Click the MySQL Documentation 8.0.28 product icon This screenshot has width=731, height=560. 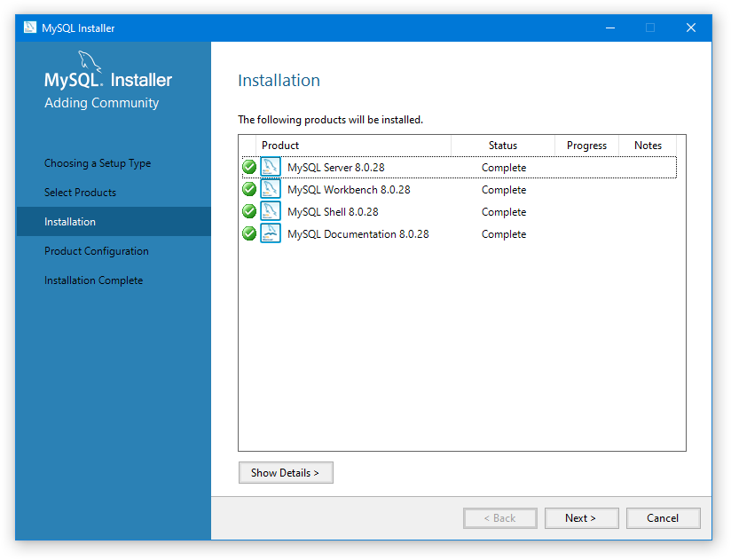(271, 233)
